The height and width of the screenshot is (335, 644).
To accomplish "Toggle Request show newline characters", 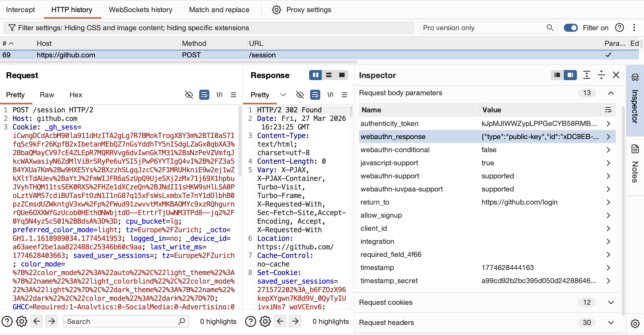I will pyautogui.click(x=219, y=95).
